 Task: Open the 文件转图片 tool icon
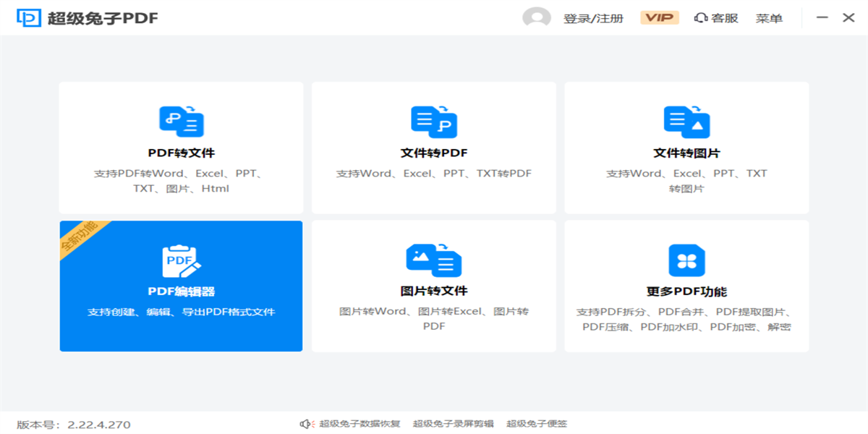click(686, 121)
